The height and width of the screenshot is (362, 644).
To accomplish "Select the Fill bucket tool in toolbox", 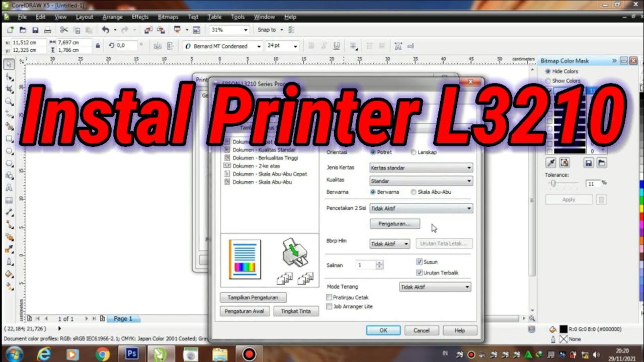I will 9,274.
